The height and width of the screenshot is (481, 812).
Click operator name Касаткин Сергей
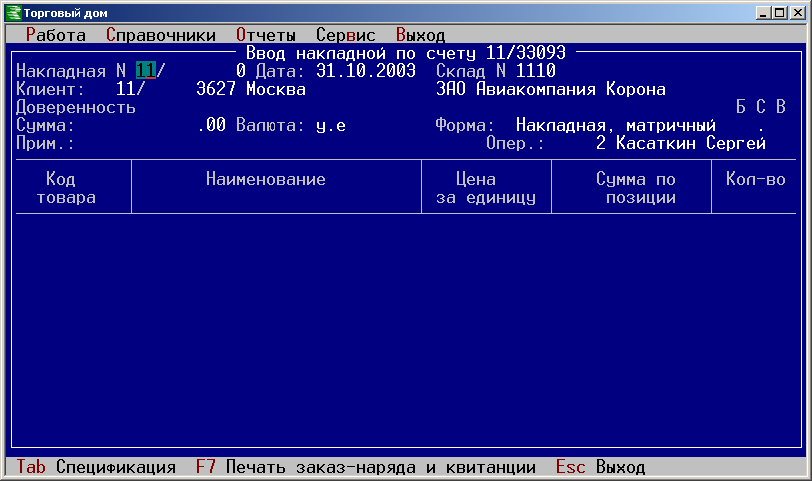pyautogui.click(x=691, y=142)
